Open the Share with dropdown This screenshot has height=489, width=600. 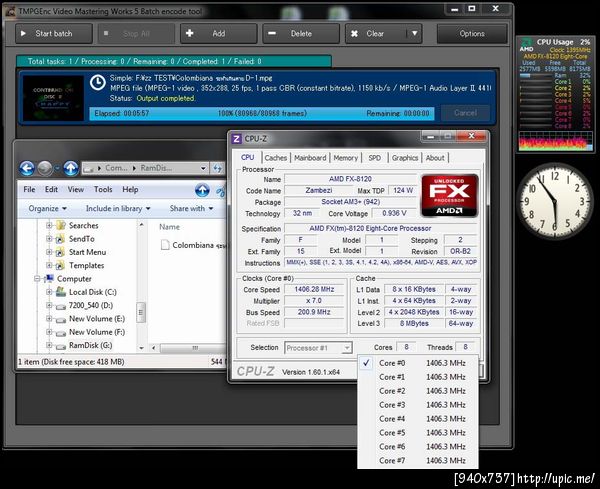191,209
